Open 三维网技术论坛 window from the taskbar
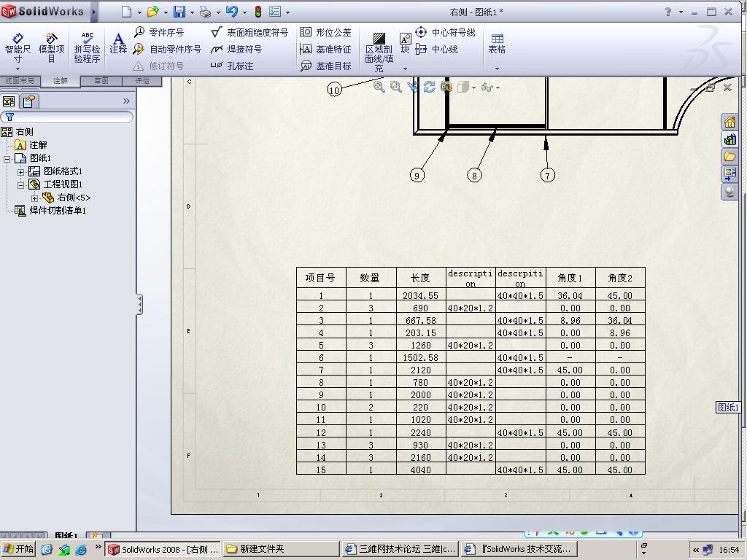The width and height of the screenshot is (747, 560). [400, 549]
